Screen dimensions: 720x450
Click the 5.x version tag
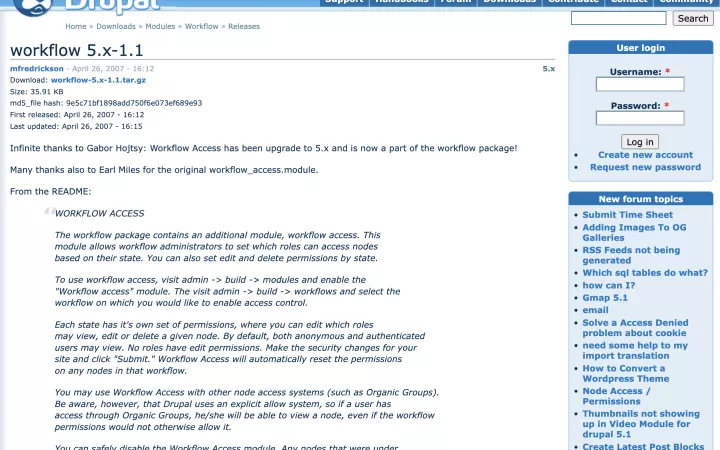(x=549, y=68)
